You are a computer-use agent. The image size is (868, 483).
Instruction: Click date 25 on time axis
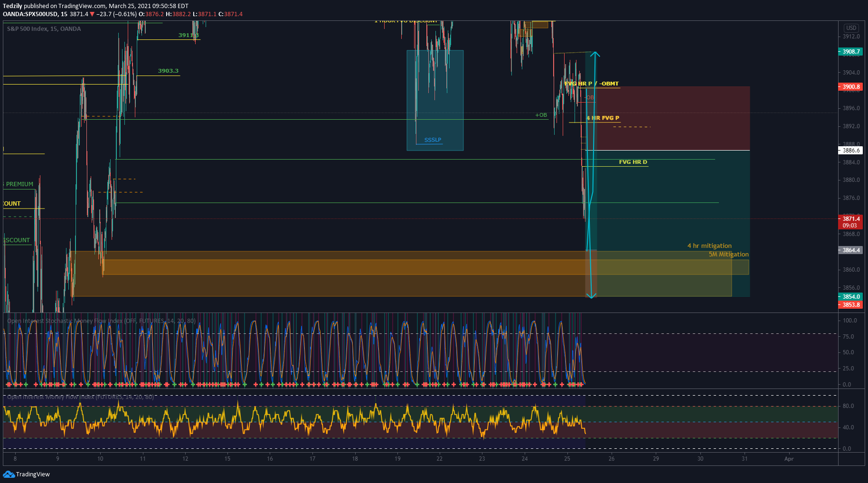coord(567,459)
